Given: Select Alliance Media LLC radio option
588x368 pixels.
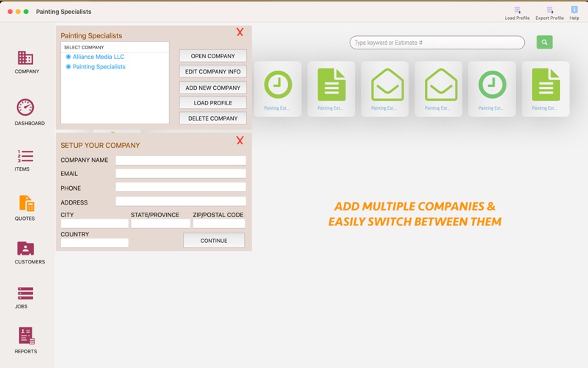Looking at the screenshot, I should coord(68,57).
